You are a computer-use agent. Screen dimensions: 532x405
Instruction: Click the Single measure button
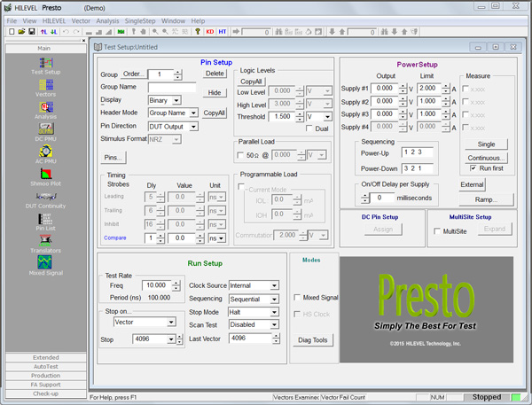coord(486,144)
